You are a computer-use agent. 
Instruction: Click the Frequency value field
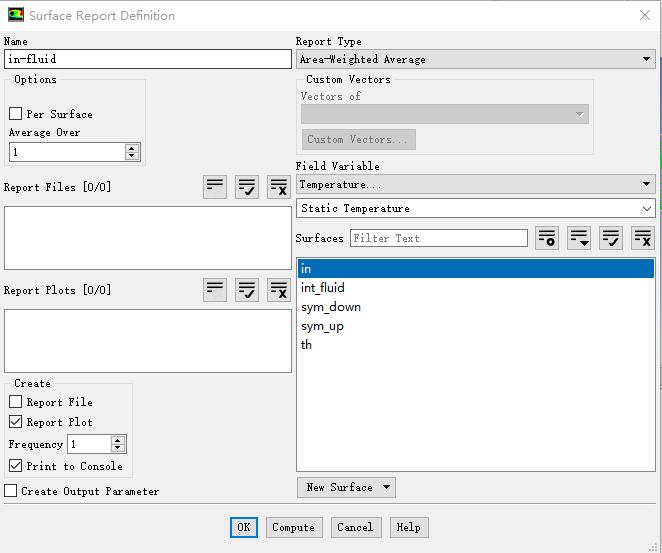[x=90, y=444]
